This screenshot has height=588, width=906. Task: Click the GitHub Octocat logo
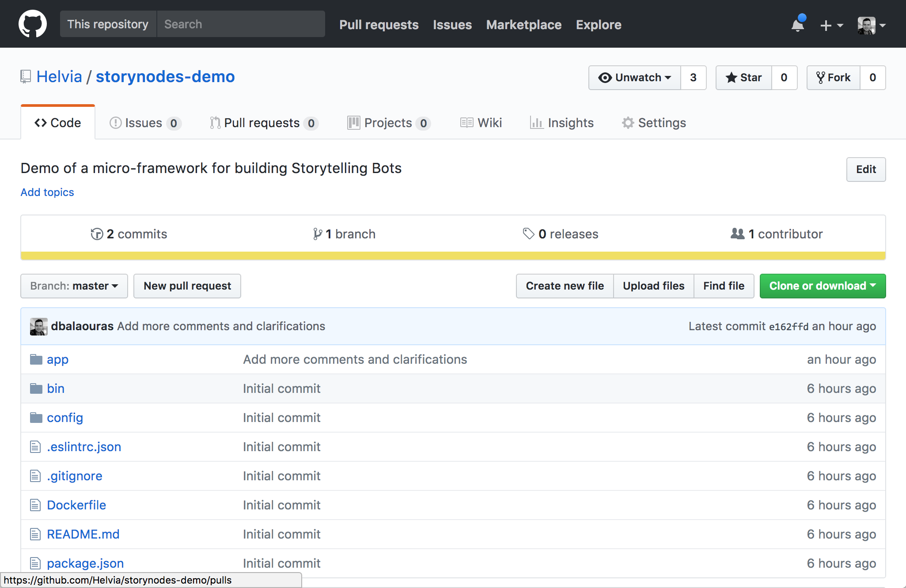(32, 24)
